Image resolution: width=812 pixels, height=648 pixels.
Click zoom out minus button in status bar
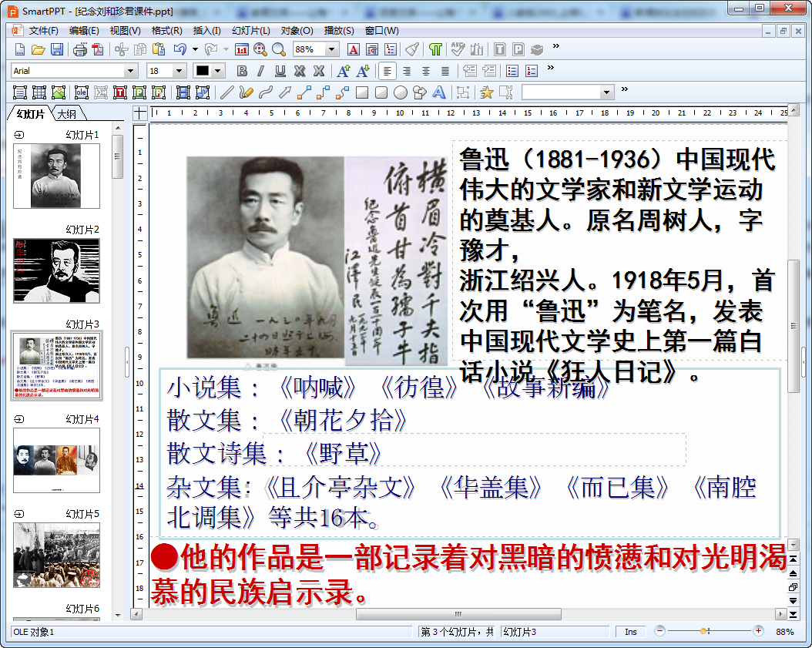tap(659, 631)
